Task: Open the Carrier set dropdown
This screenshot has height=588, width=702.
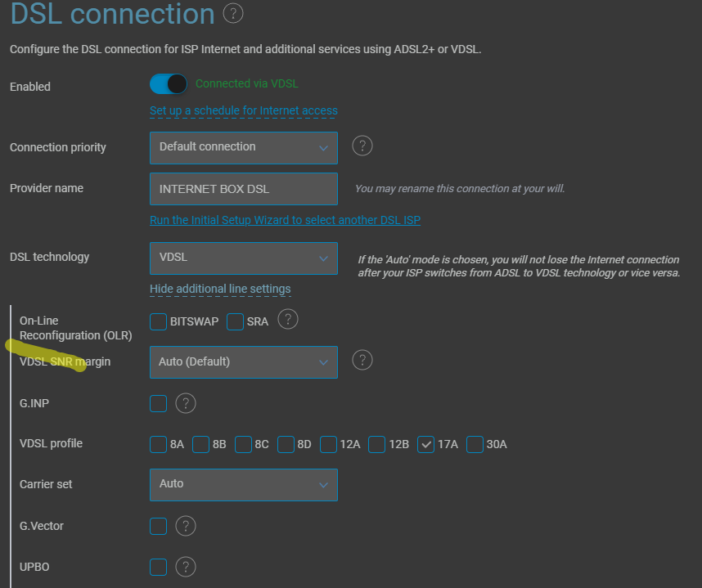Action: click(244, 485)
